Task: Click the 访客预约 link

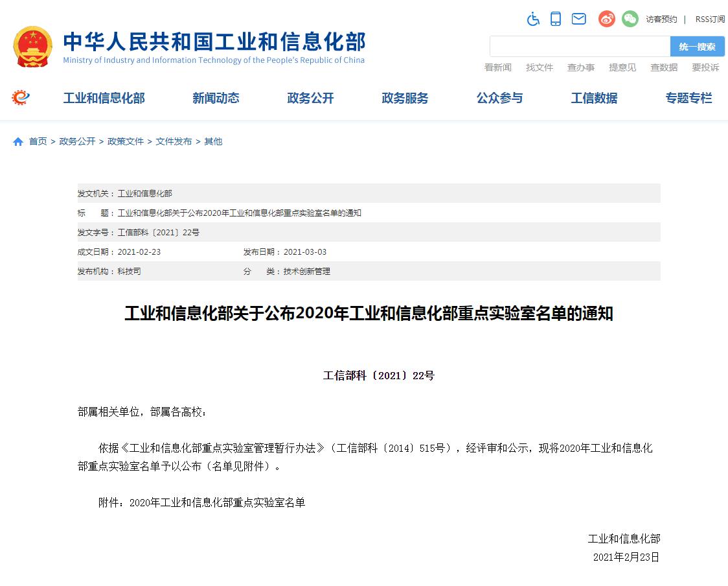Action: point(661,19)
